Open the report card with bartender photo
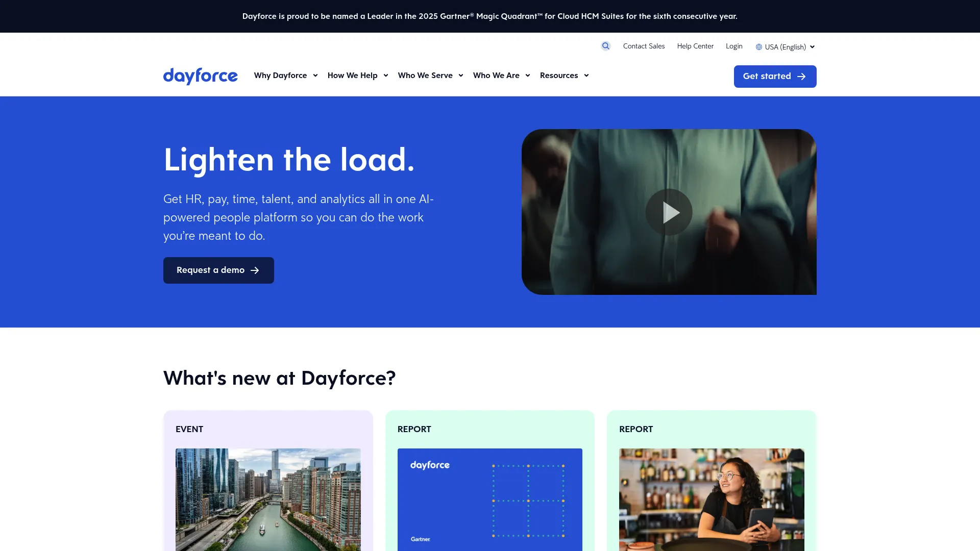 712,499
